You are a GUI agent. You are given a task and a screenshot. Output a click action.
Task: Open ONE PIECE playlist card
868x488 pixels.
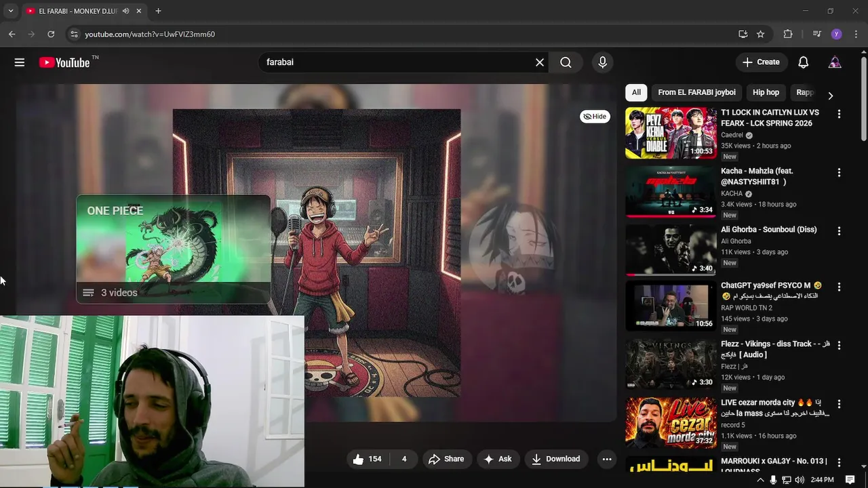point(174,249)
